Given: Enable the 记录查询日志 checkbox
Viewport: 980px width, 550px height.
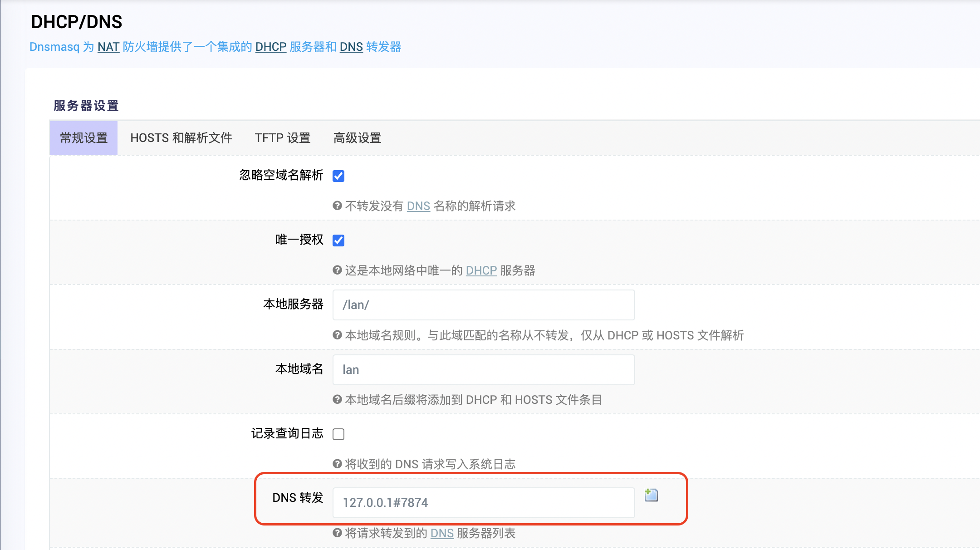Looking at the screenshot, I should 338,434.
